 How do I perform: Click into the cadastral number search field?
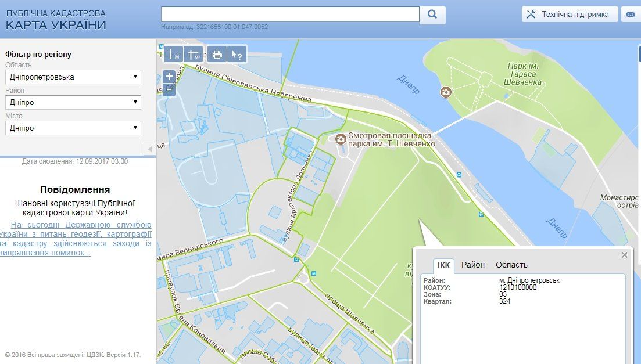(x=290, y=15)
